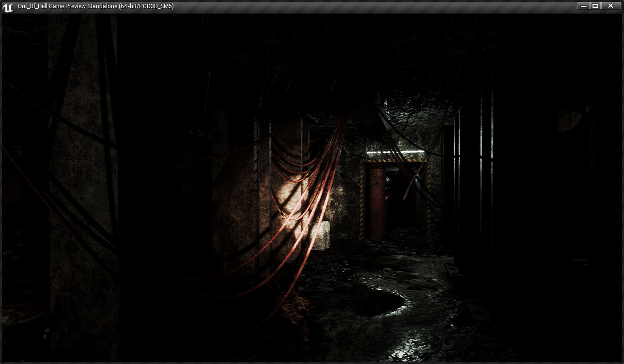
Task: Click the dark puddle hole on floor
Action: coord(380,303)
